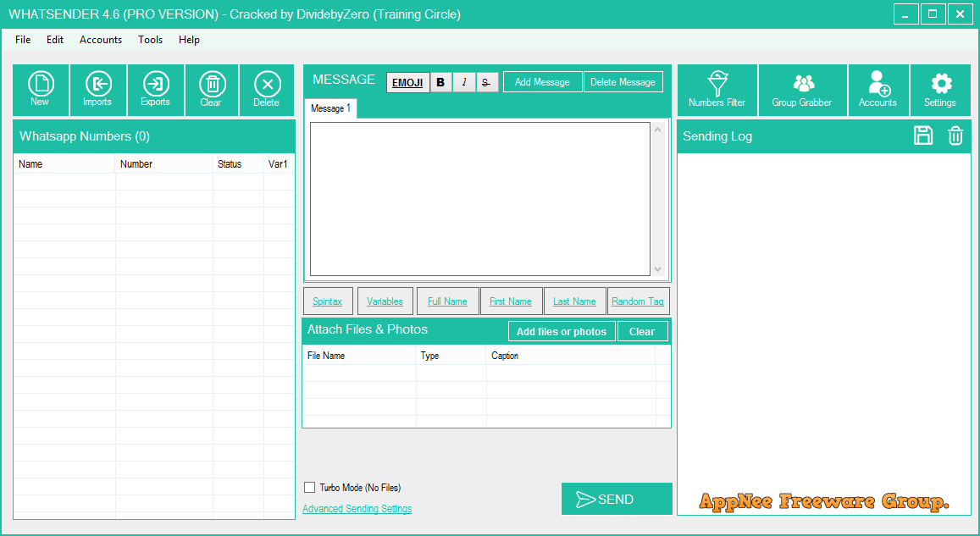The image size is (980, 536).
Task: Click the New list icon
Action: (41, 90)
